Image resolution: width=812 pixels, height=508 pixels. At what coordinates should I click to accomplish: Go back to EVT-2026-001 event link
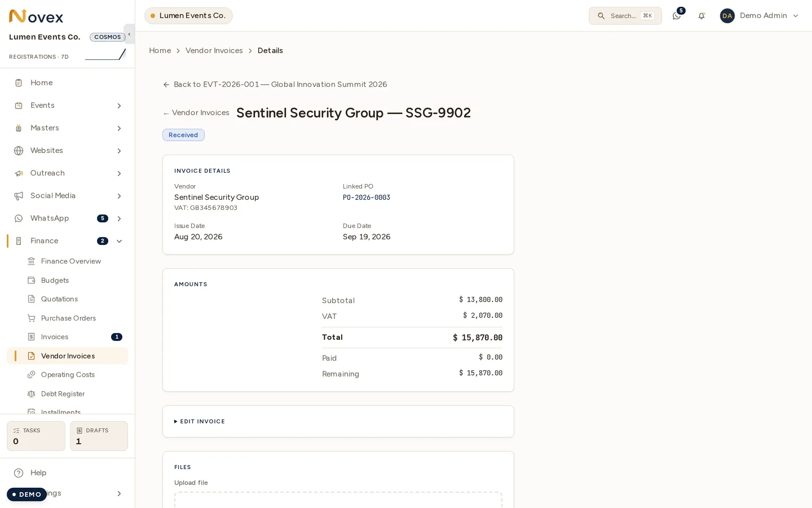(x=275, y=85)
